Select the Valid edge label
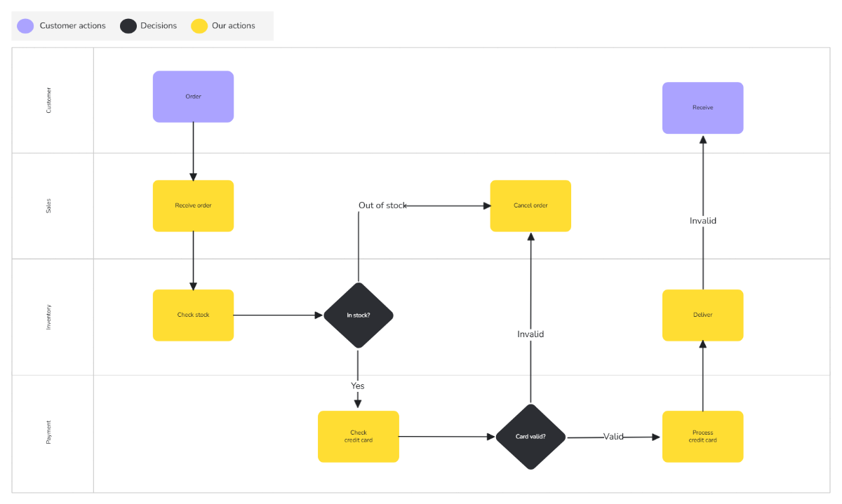The width and height of the screenshot is (842, 504). click(613, 436)
